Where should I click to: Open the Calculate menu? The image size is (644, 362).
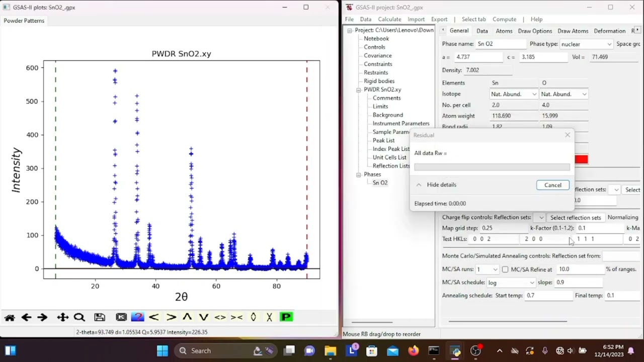pyautogui.click(x=390, y=19)
